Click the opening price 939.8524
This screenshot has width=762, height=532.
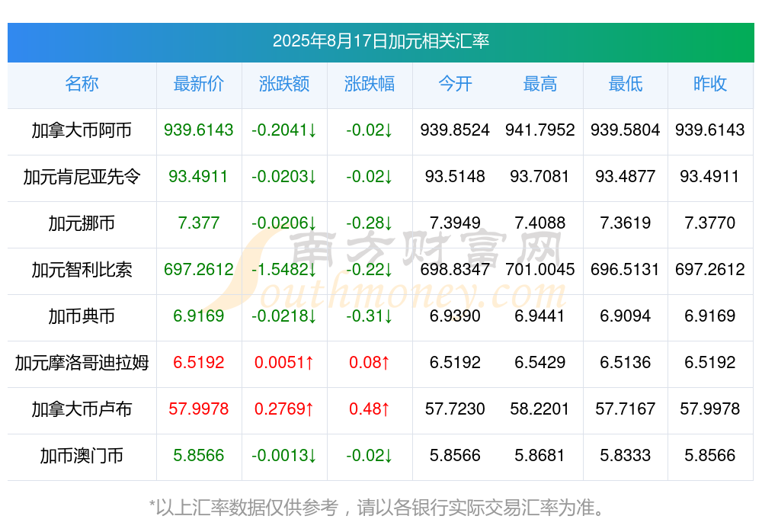point(455,130)
